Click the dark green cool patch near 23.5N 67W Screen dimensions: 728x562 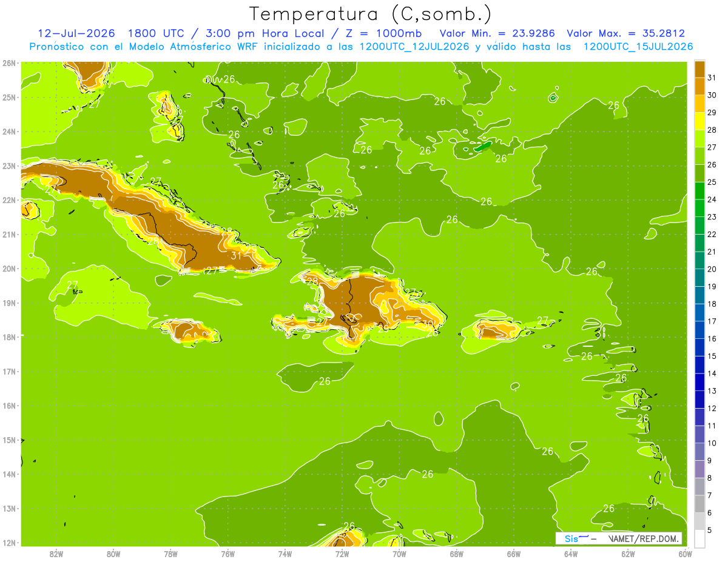(482, 147)
